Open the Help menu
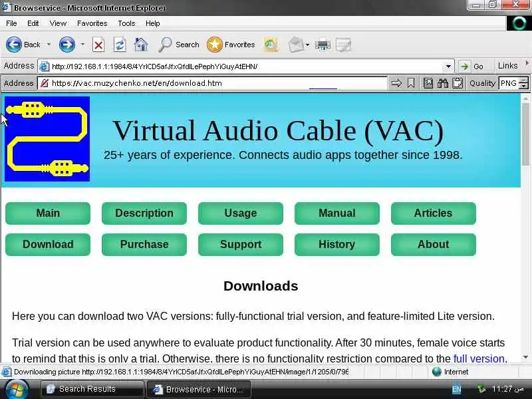The height and width of the screenshot is (399, 532). coord(153,23)
